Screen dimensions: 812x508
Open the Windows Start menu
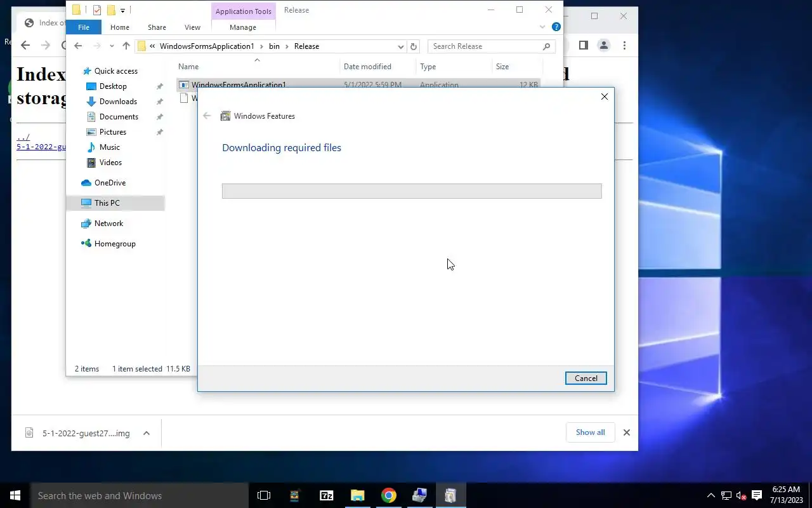tap(15, 495)
